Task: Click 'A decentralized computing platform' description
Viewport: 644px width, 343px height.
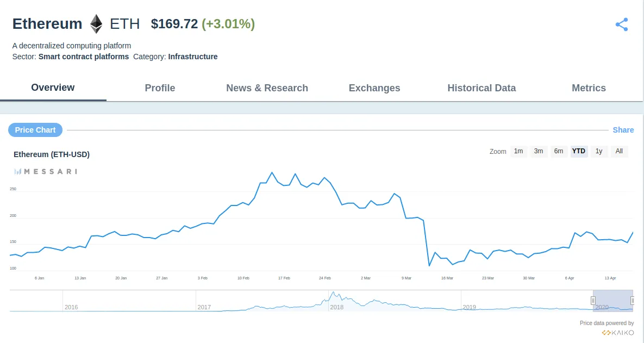Action: pyautogui.click(x=71, y=46)
